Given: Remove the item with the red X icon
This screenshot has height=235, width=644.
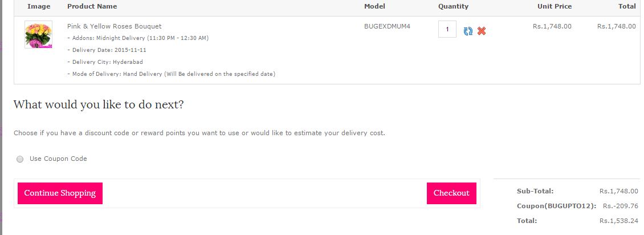Looking at the screenshot, I should [482, 31].
